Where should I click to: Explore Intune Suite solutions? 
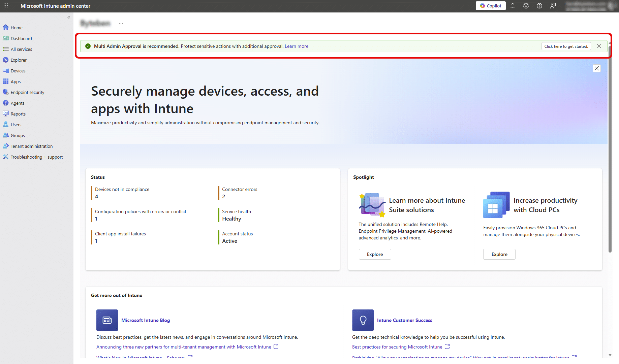pos(375,254)
